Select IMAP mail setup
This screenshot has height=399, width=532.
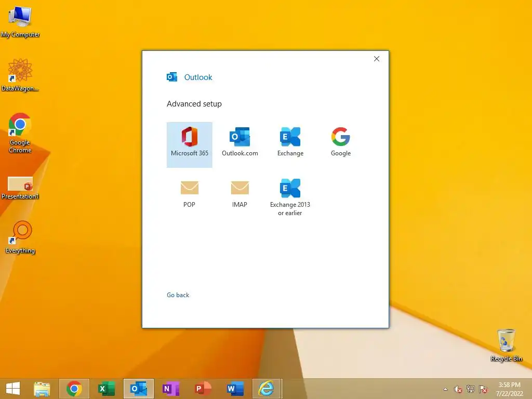coord(240,194)
